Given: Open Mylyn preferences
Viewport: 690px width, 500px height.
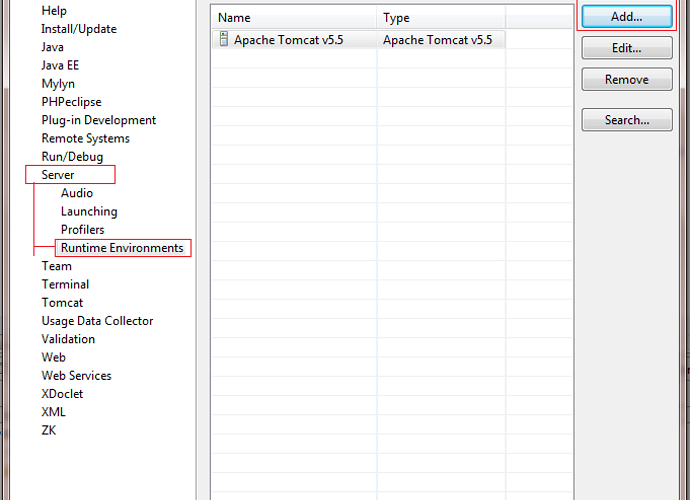Looking at the screenshot, I should (x=58, y=84).
